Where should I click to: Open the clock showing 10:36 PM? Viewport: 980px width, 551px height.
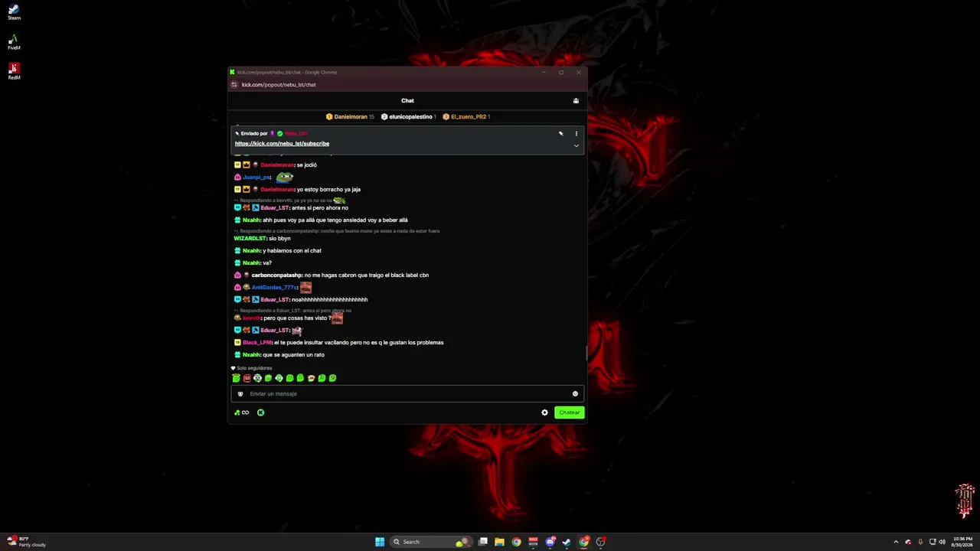tap(963, 542)
